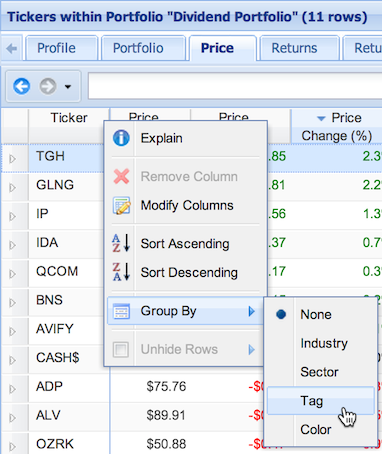The width and height of the screenshot is (382, 454).
Task: Expand the TGH row triangle
Action: coord(13,159)
